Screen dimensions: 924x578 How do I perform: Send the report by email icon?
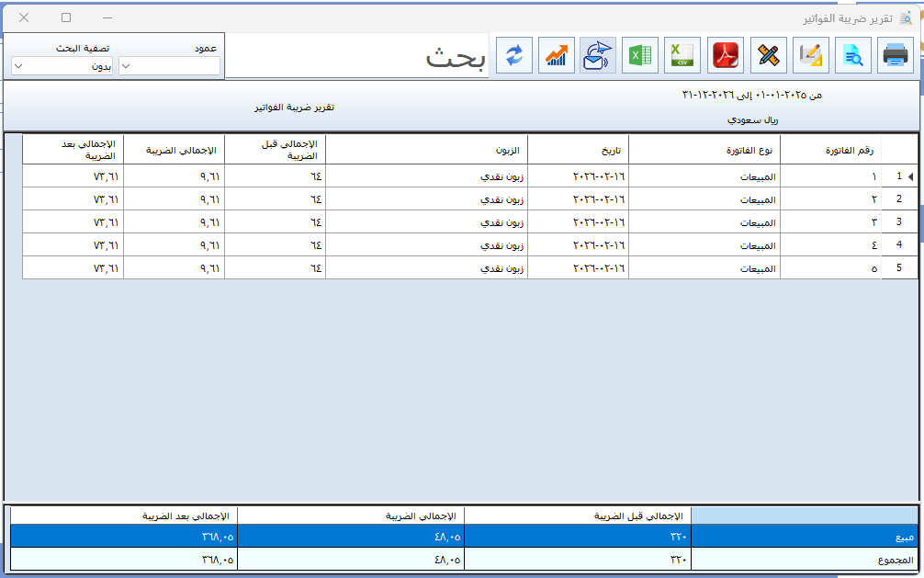pos(598,55)
